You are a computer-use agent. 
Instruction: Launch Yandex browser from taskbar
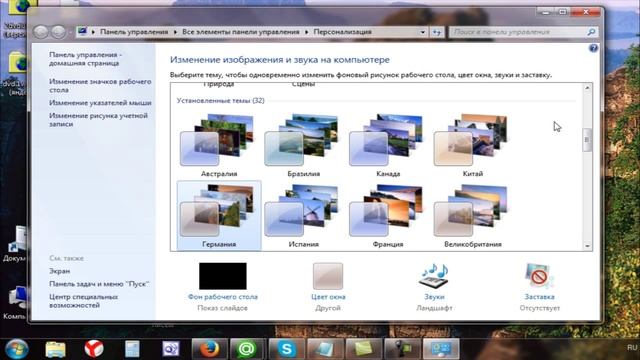tap(94, 349)
